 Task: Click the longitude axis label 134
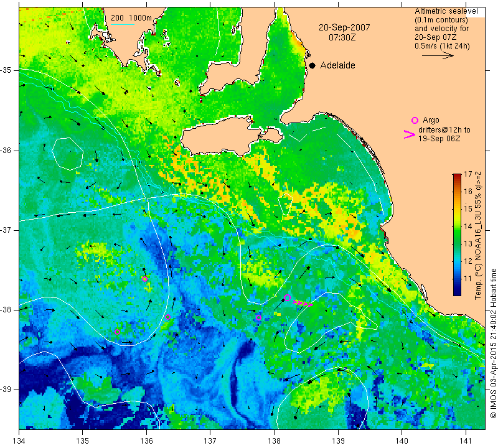click(x=19, y=441)
